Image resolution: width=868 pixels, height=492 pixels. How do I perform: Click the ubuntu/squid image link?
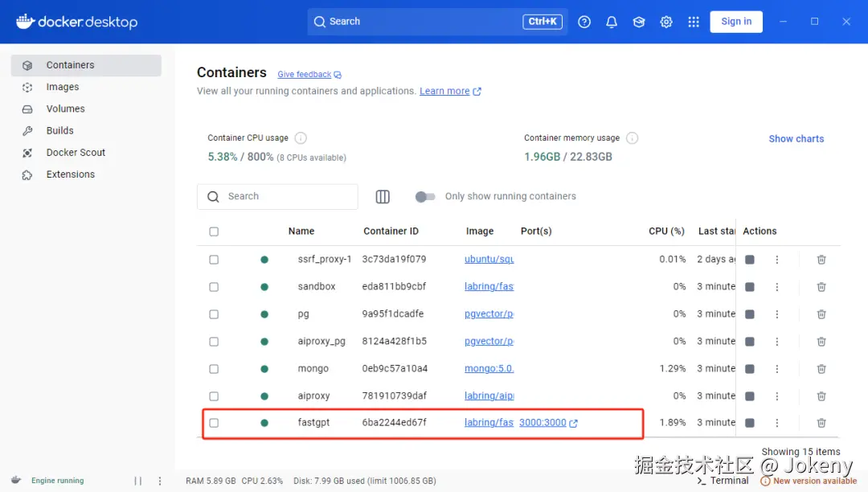(489, 259)
